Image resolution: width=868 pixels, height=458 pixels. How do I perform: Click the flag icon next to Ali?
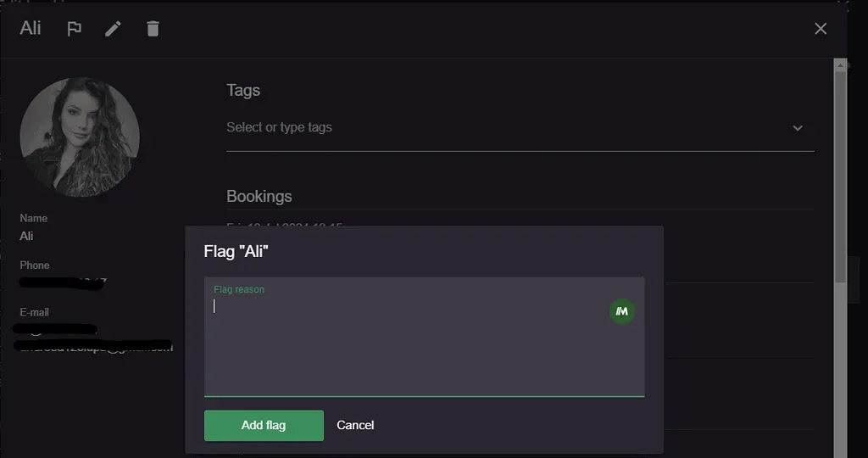75,29
